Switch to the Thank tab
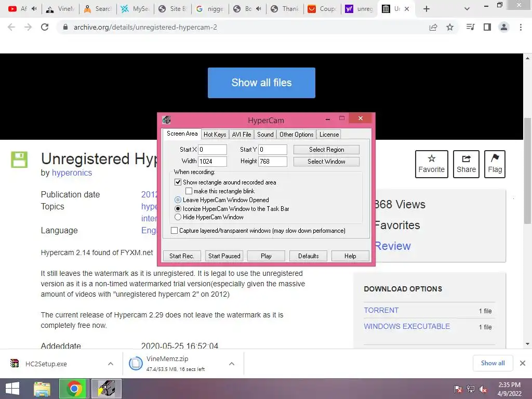 (x=285, y=9)
